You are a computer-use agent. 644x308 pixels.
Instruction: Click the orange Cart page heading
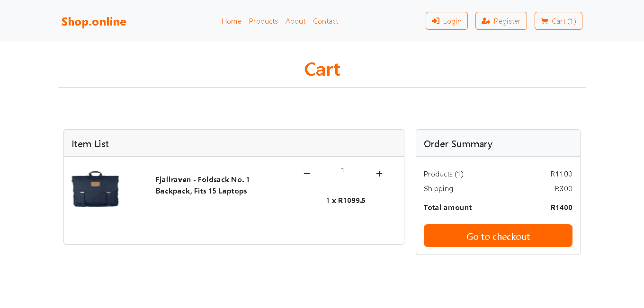[x=322, y=70]
